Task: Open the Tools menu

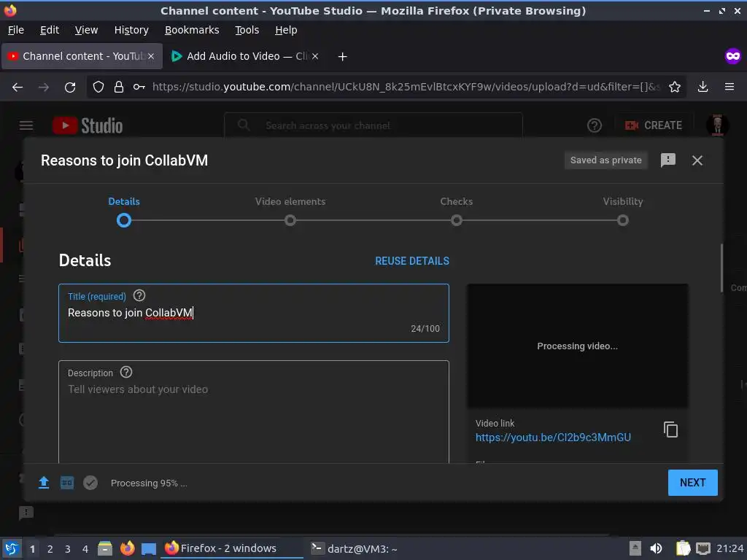Action: 247,30
